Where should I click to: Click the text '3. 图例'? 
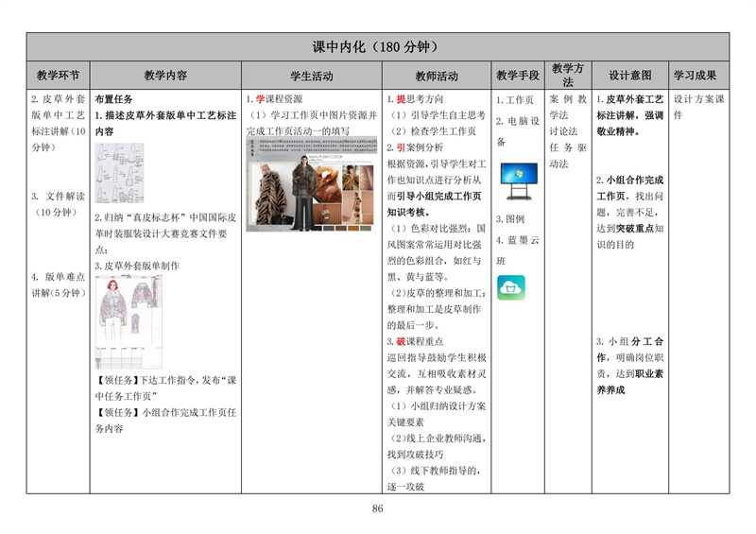[x=510, y=219]
